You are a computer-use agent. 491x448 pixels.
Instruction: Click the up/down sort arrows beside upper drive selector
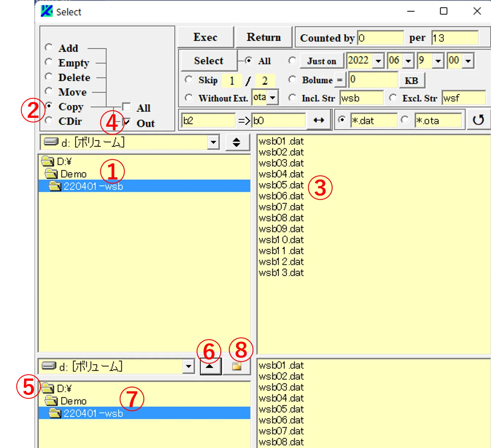coord(236,143)
